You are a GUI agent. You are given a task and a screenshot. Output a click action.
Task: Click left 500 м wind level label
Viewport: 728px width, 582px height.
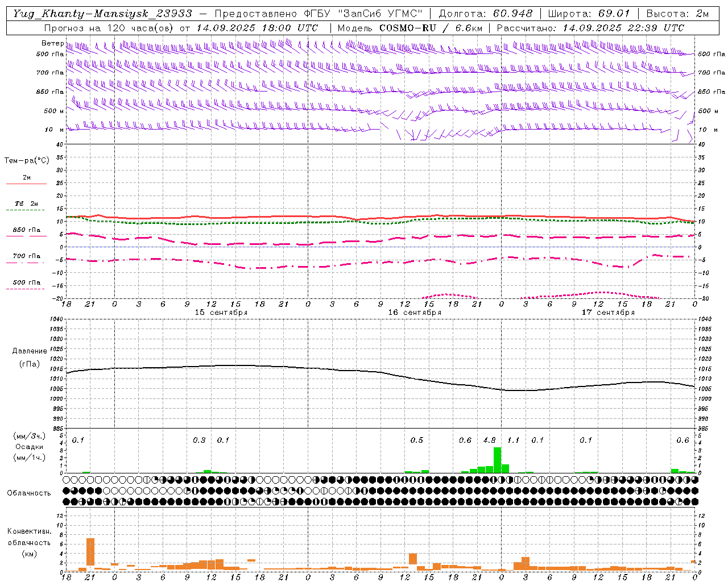pos(54,111)
